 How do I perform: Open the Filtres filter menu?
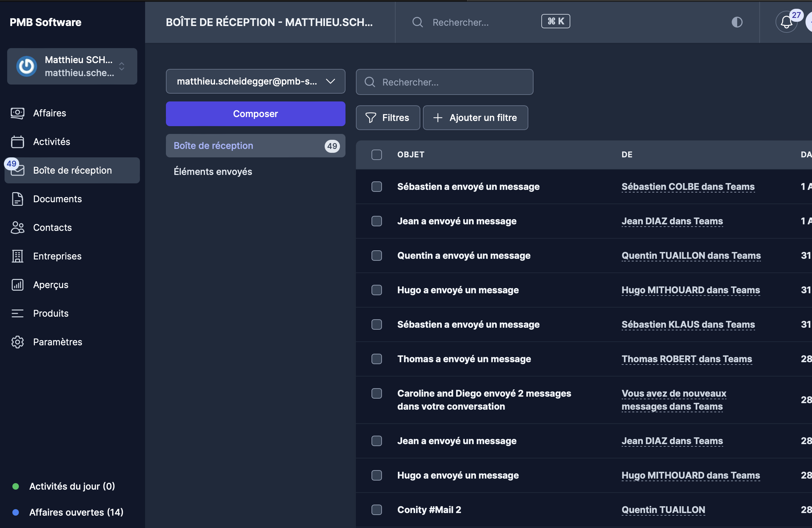[387, 118]
